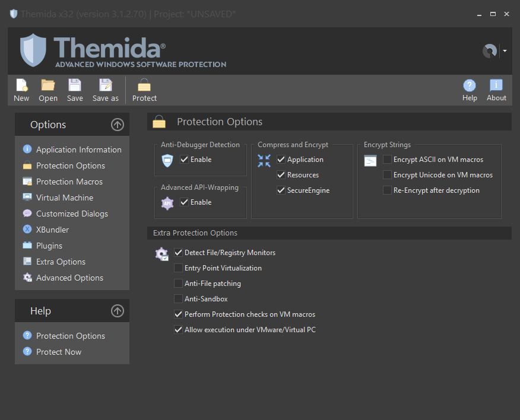Disable Anti-Debugger Detection Enable checkbox
520x420 pixels.
pyautogui.click(x=184, y=159)
